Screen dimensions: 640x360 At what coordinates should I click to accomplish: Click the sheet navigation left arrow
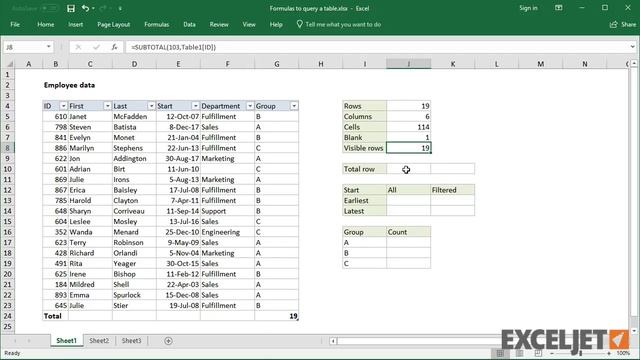click(x=15, y=341)
